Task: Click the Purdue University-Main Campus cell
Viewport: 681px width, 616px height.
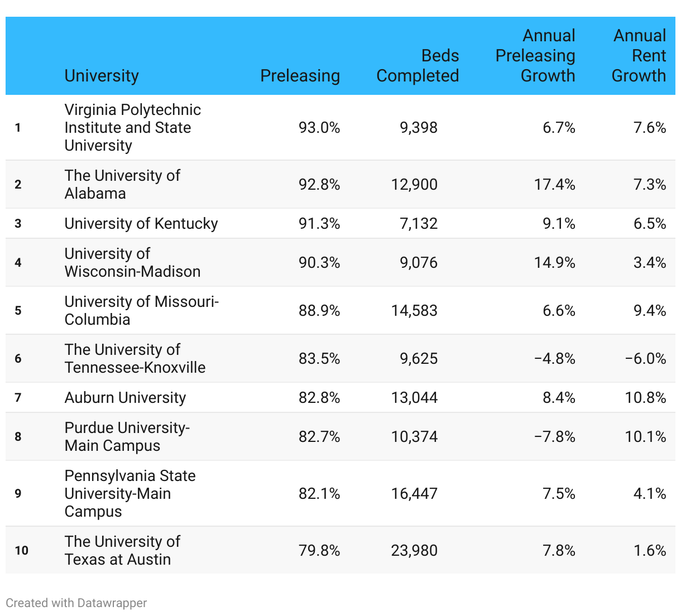Action: pos(127,437)
